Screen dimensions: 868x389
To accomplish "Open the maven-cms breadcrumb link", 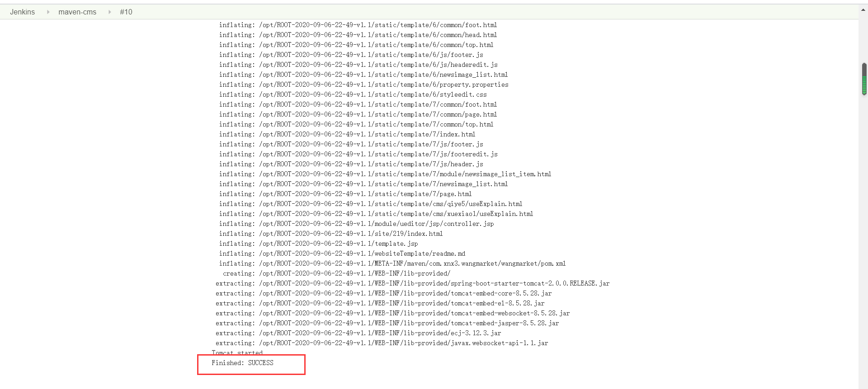I will [77, 12].
